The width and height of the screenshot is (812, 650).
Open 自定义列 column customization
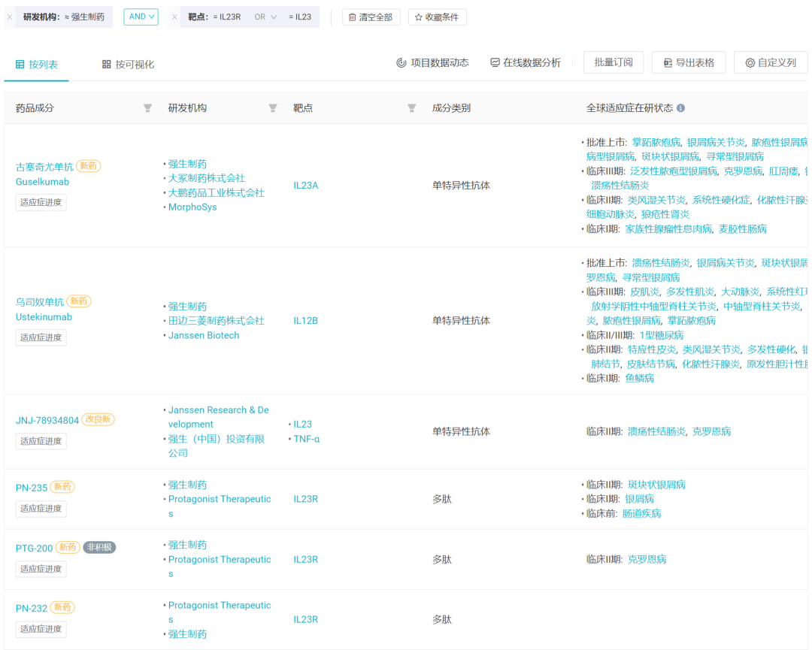coord(770,62)
